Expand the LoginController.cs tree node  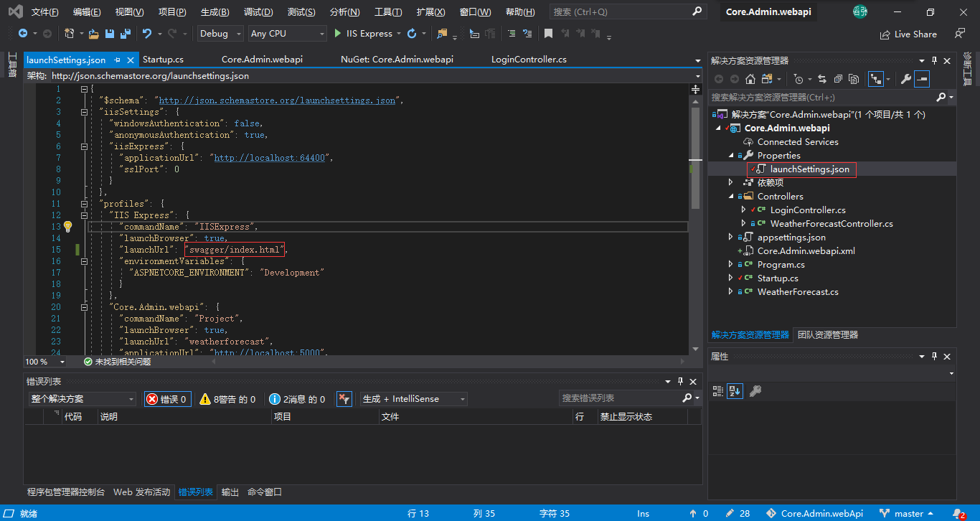click(x=744, y=210)
